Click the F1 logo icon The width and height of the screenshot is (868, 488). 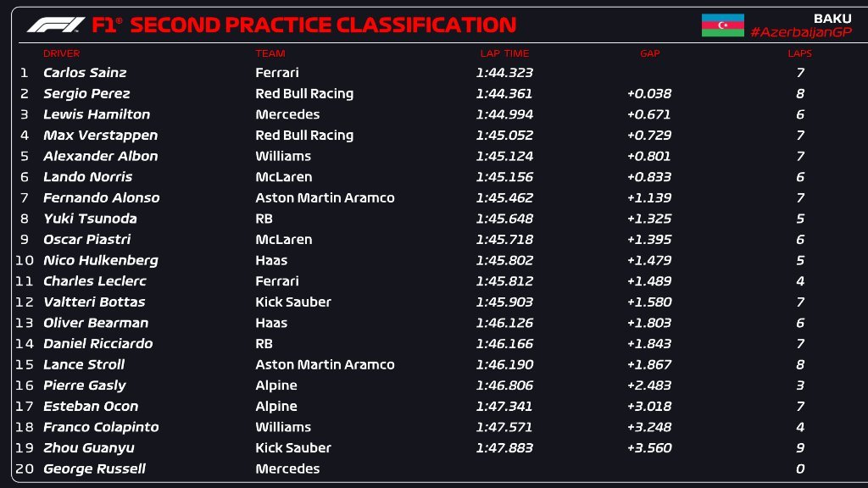point(56,25)
